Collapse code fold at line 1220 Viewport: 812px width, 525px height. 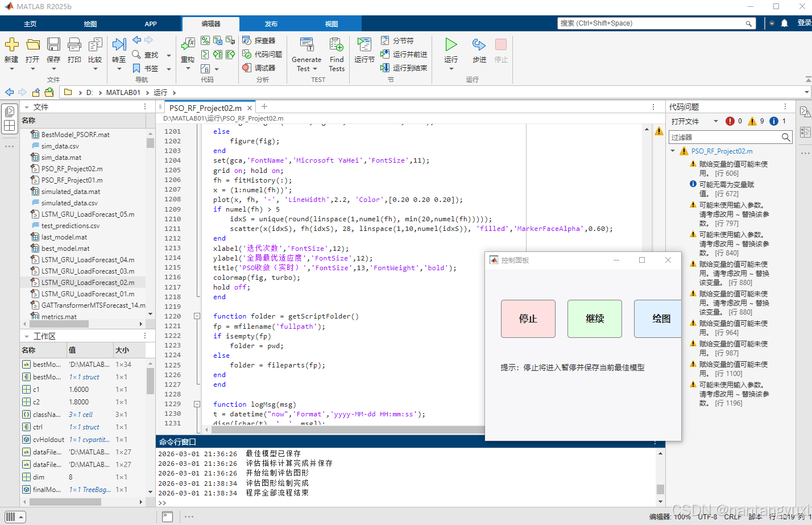197,316
